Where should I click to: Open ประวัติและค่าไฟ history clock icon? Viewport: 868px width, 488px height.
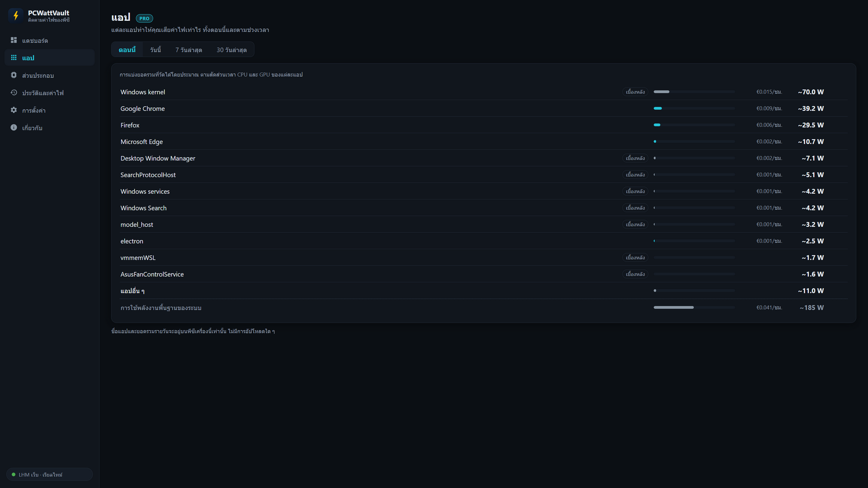click(14, 93)
